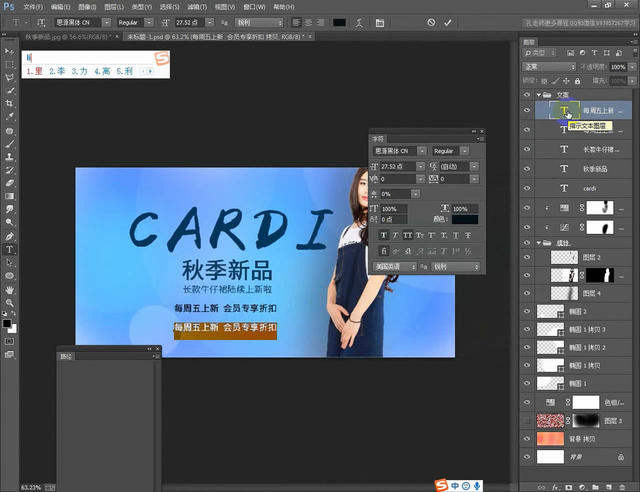Right align text in options bar

coord(320,22)
